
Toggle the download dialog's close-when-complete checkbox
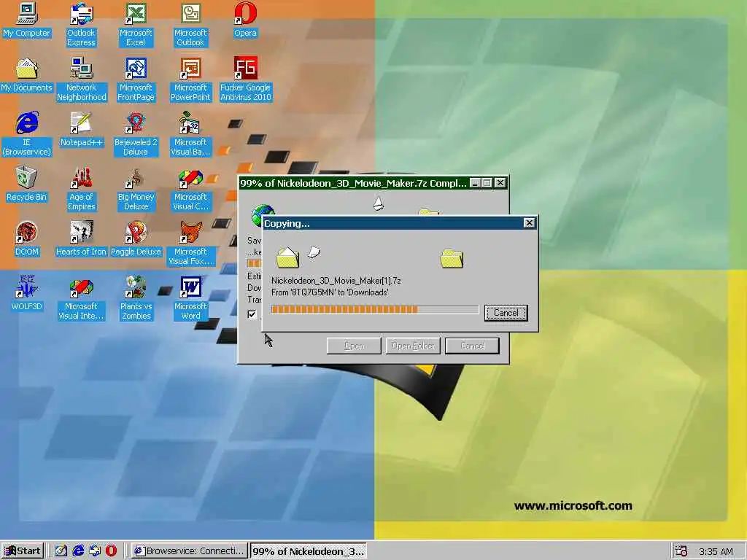click(x=252, y=314)
